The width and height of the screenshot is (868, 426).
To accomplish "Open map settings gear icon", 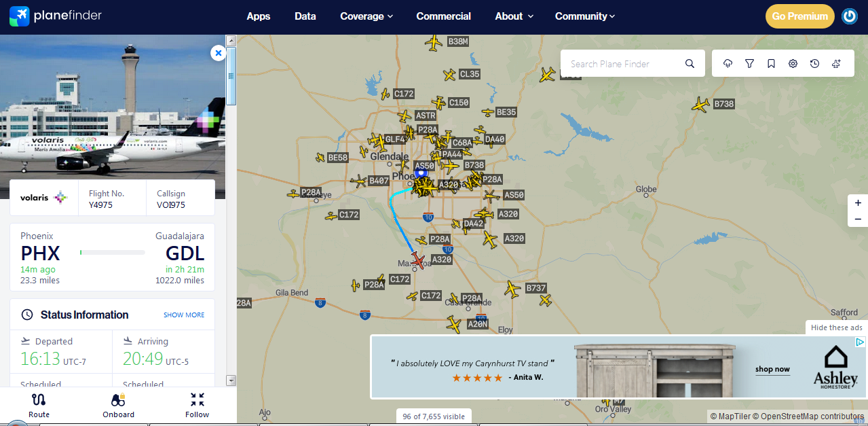I will pos(793,64).
